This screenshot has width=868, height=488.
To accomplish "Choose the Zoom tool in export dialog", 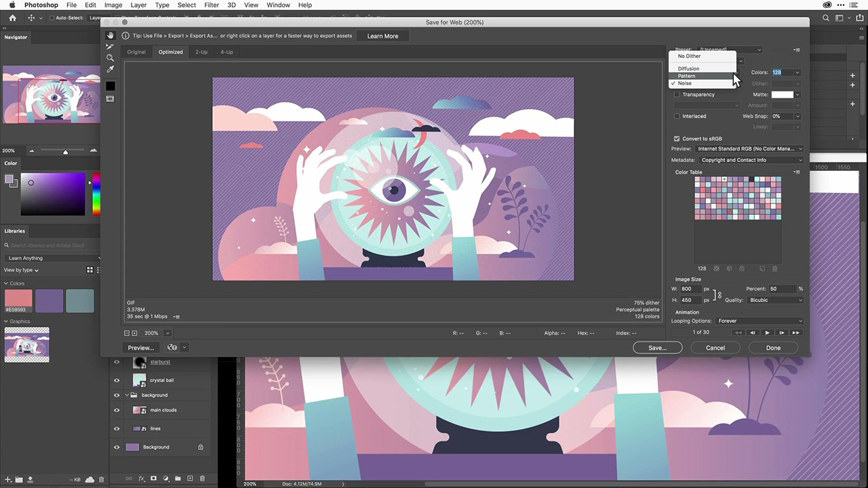I will coord(110,58).
